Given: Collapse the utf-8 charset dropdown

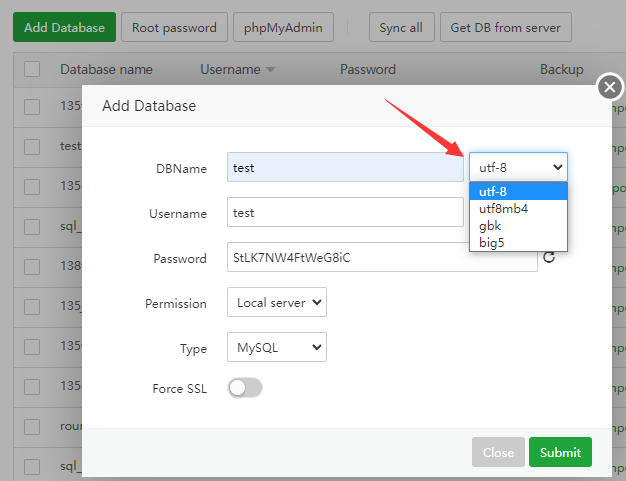Looking at the screenshot, I should pos(518,167).
